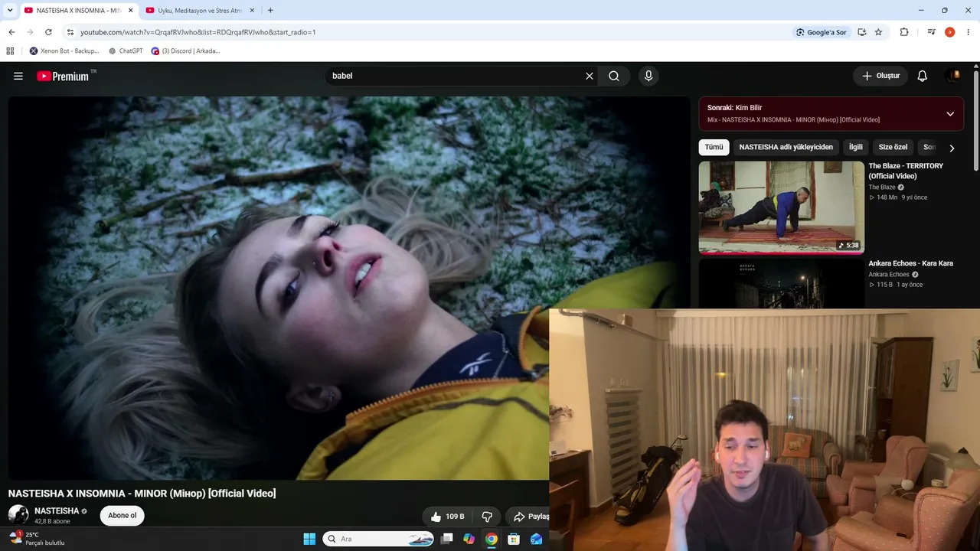Subscribe with the Abone ol button

point(122,516)
